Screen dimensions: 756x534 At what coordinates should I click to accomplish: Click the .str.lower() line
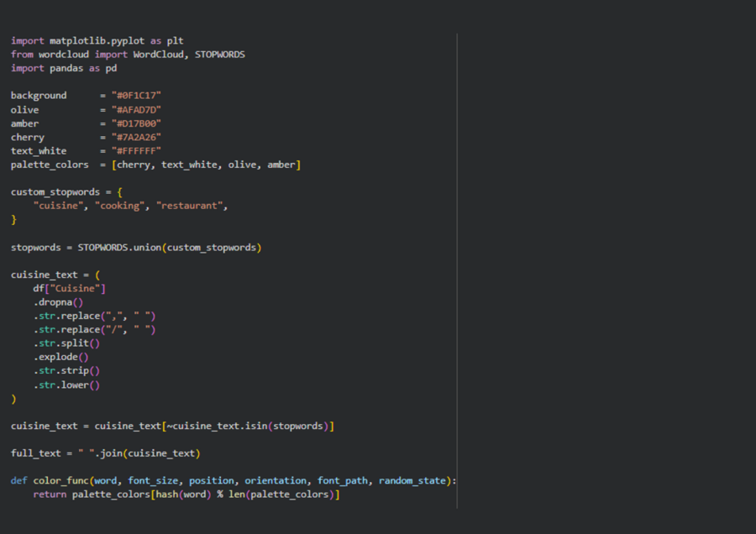coord(66,385)
